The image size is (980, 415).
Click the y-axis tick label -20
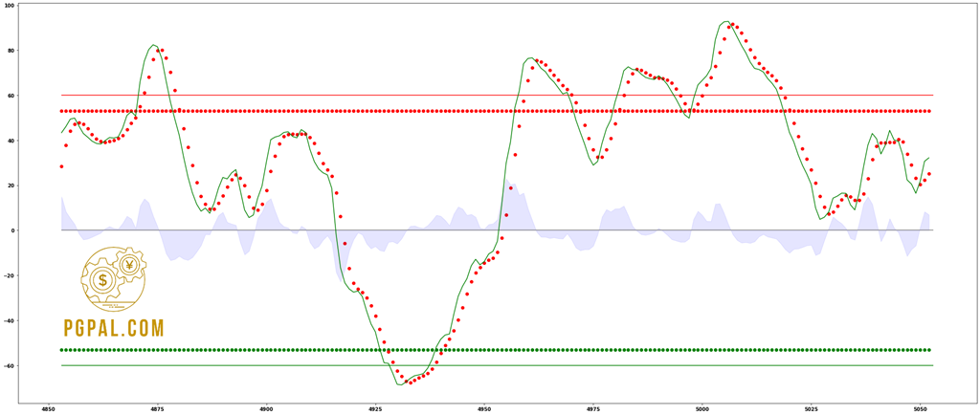point(11,275)
